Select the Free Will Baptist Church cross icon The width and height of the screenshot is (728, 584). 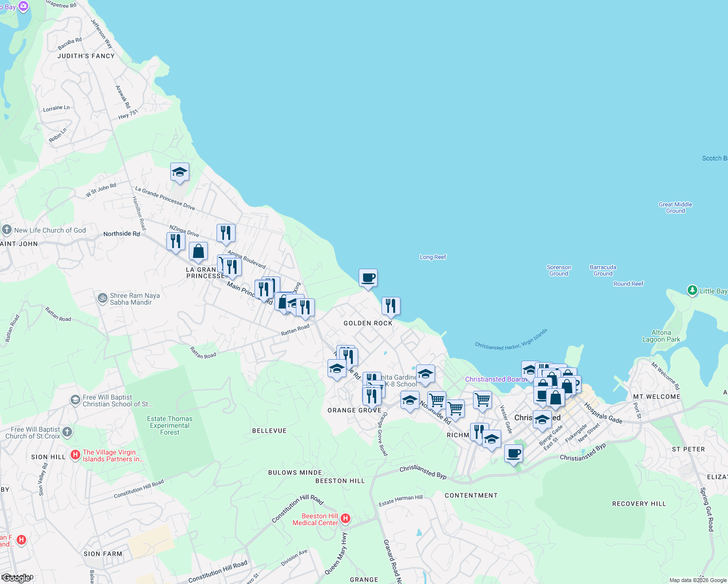point(67,432)
